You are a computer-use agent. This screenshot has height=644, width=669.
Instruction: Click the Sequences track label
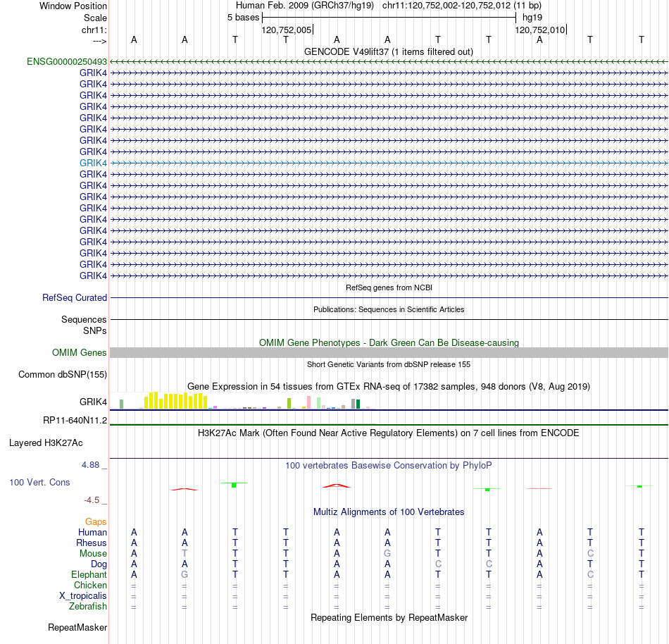(84, 319)
